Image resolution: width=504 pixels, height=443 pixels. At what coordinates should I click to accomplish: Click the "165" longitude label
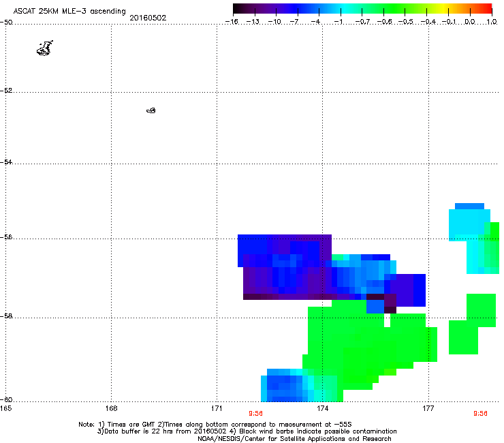[x=5, y=408]
